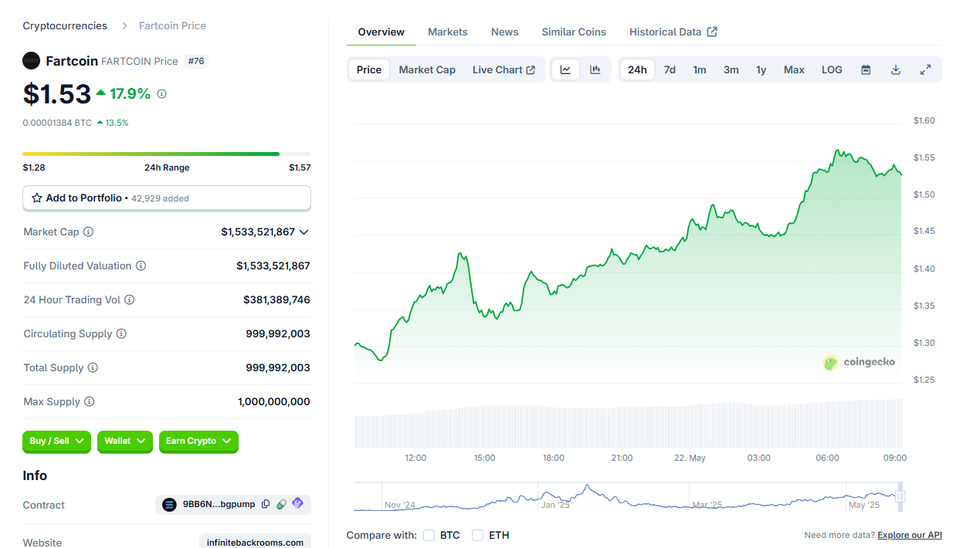980x548 pixels.
Task: Open the Overview tab
Action: click(x=381, y=32)
